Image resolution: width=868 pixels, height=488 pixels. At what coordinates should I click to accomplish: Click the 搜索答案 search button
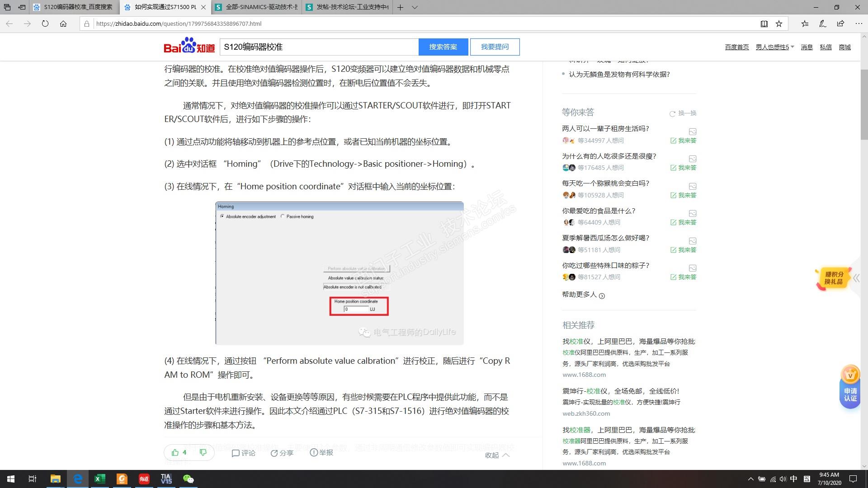pyautogui.click(x=443, y=47)
